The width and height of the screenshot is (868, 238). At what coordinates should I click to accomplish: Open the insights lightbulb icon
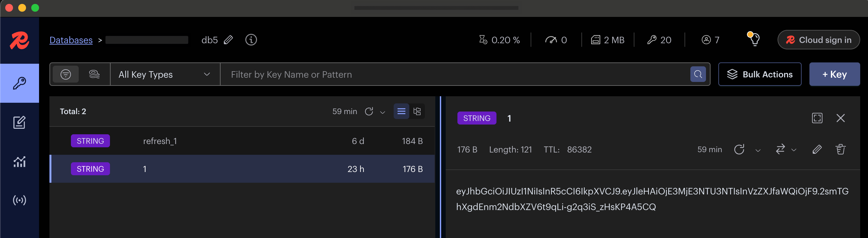tap(754, 39)
